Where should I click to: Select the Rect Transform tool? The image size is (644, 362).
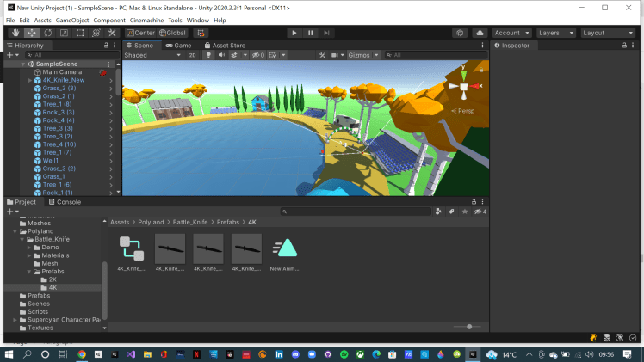(80, 33)
